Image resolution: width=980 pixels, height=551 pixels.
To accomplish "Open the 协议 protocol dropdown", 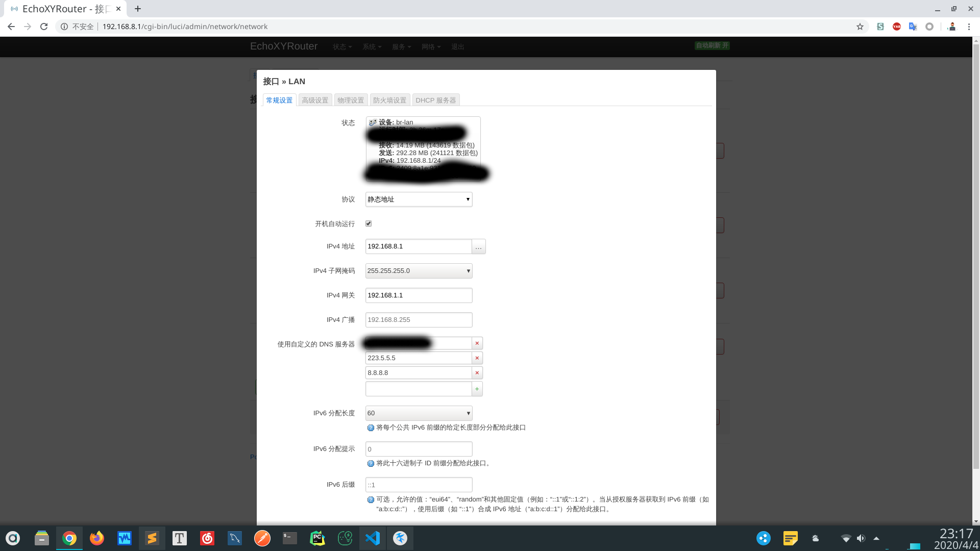I will click(419, 199).
